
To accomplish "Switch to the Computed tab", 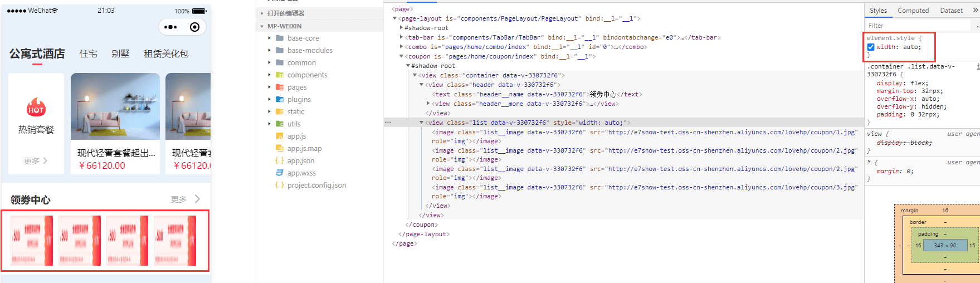I will coord(913,11).
